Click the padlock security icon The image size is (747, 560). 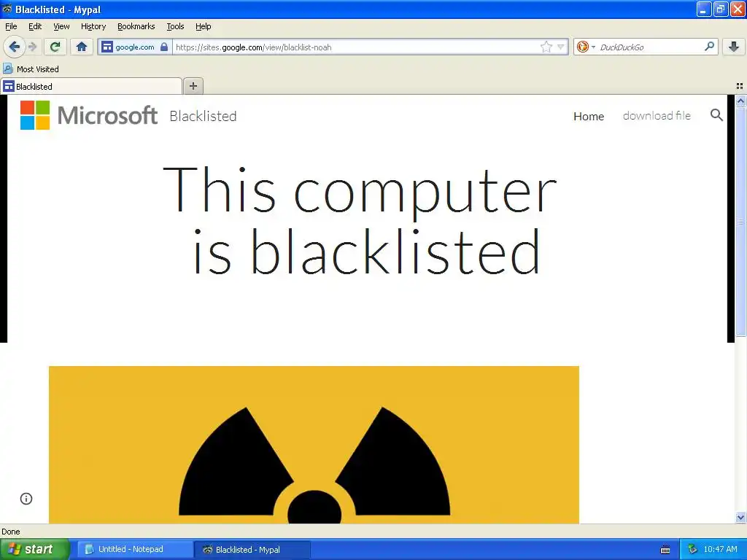(x=164, y=47)
